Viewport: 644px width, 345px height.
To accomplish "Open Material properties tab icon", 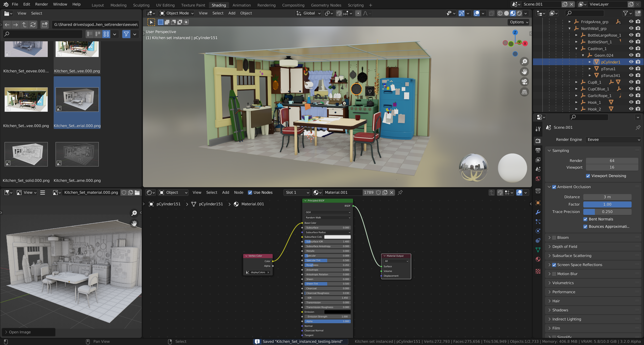I will [538, 259].
